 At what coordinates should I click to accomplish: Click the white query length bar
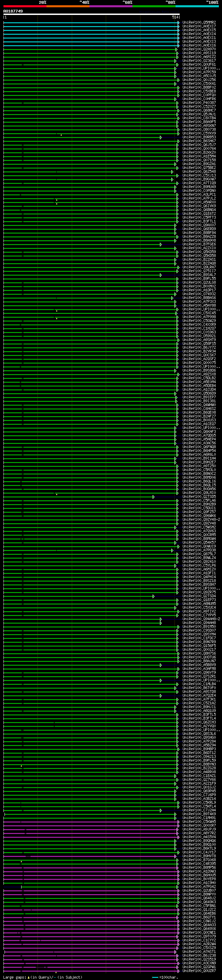point(92,14)
